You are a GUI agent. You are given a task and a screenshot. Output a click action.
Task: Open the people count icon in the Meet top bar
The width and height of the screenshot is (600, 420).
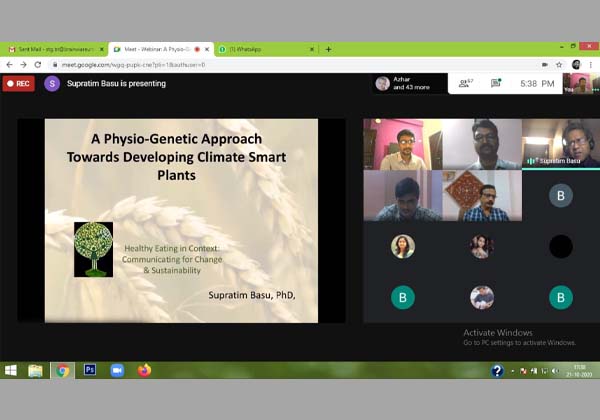[465, 84]
